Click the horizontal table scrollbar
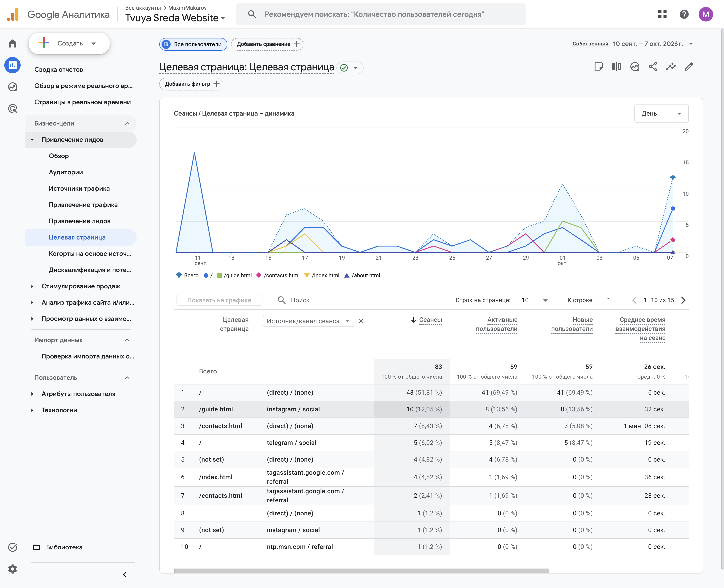This screenshot has height=588, width=724. [x=361, y=570]
